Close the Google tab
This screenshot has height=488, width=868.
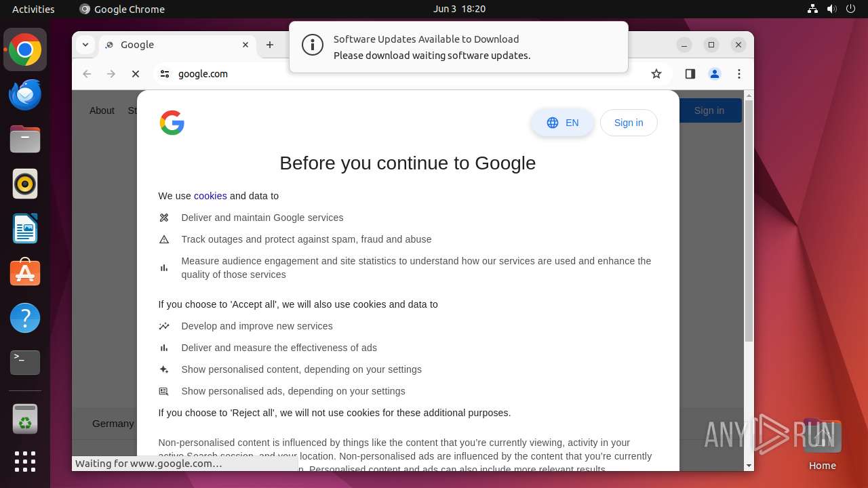245,45
